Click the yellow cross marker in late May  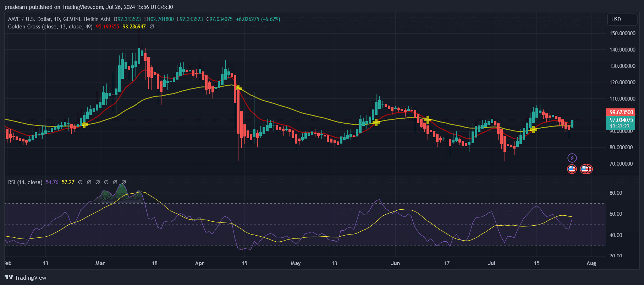tap(376, 122)
